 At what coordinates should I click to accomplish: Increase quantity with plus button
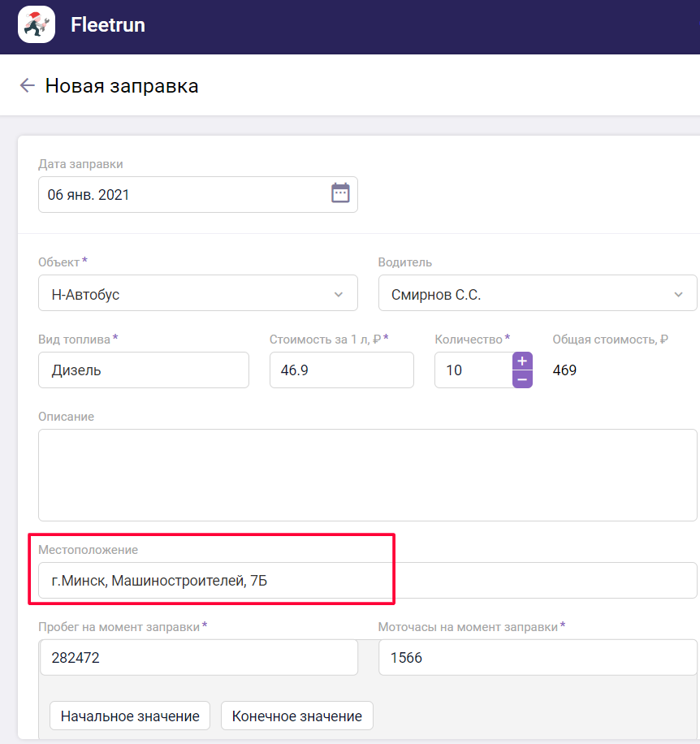pos(522,361)
